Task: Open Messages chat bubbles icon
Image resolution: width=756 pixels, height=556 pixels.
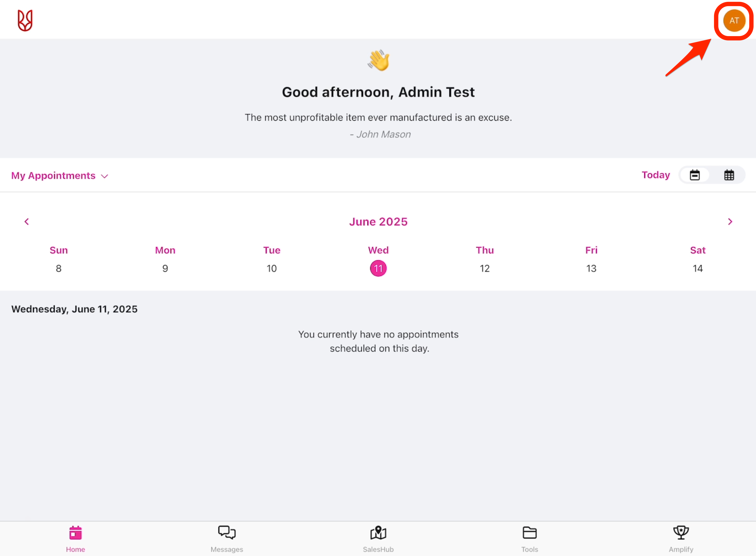Action: coord(226,533)
